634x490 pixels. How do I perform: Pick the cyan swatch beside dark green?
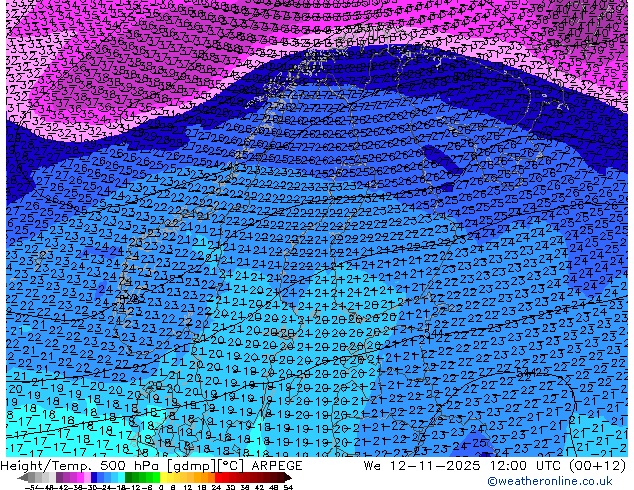point(121,477)
